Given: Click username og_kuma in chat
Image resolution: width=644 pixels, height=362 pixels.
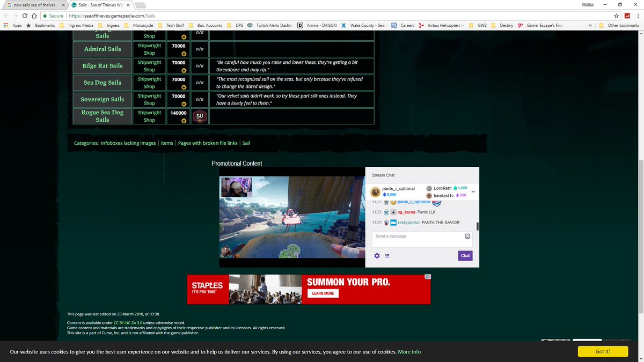Looking at the screenshot, I should point(406,212).
